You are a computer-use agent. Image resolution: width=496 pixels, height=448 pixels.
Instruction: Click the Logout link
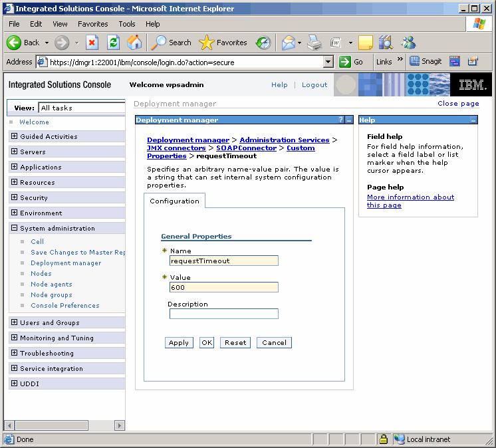314,85
